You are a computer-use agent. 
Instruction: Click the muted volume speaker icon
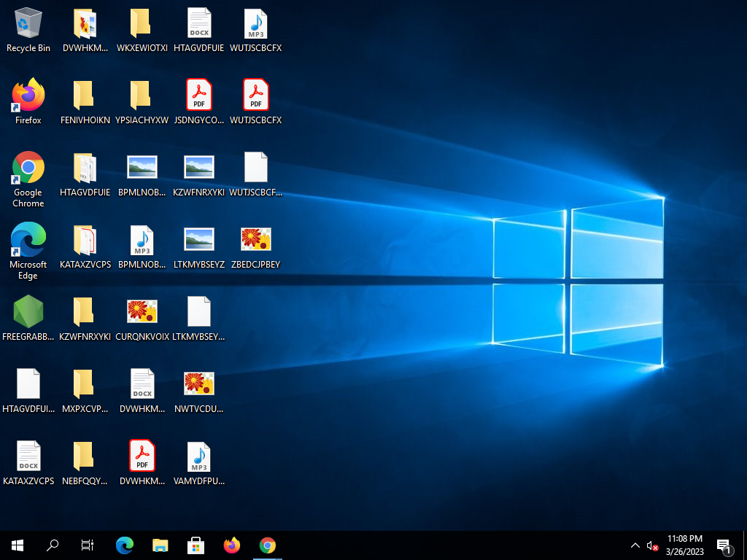click(x=652, y=545)
